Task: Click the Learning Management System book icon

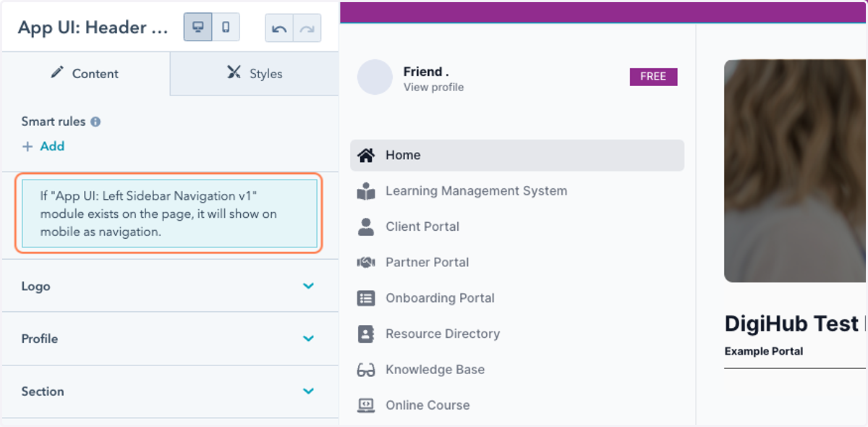Action: (366, 191)
